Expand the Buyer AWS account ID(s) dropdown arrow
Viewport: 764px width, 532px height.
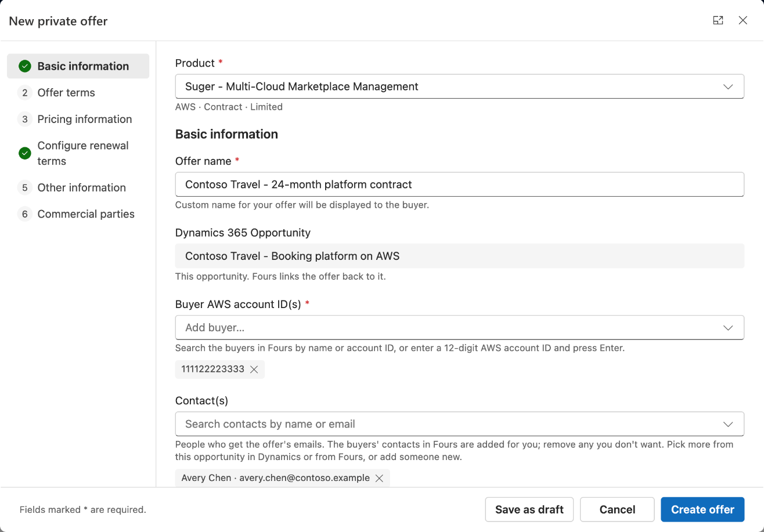tap(728, 328)
